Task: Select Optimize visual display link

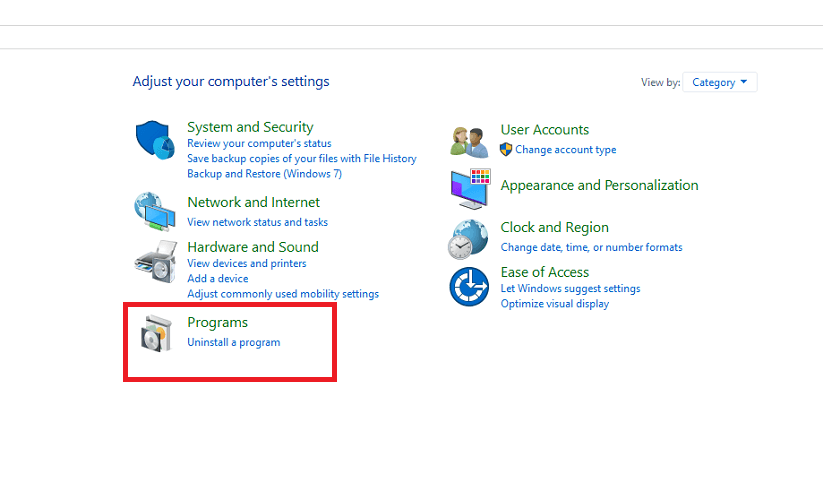Action: click(x=555, y=304)
